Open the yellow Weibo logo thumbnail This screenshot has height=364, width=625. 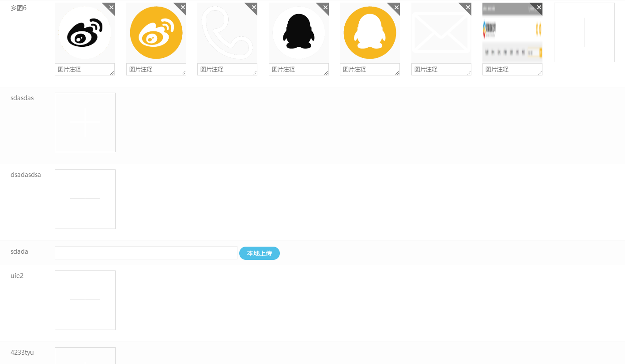pos(156,33)
